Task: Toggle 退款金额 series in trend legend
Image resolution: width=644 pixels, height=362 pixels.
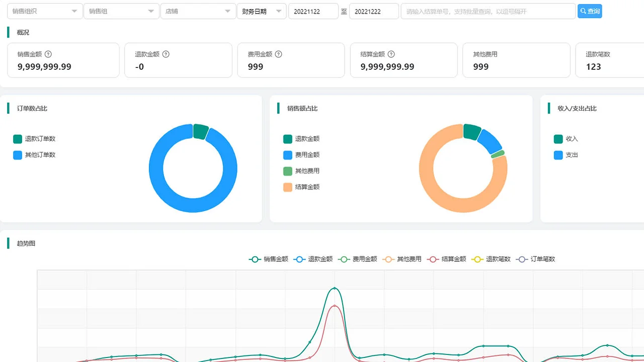Action: point(313,259)
